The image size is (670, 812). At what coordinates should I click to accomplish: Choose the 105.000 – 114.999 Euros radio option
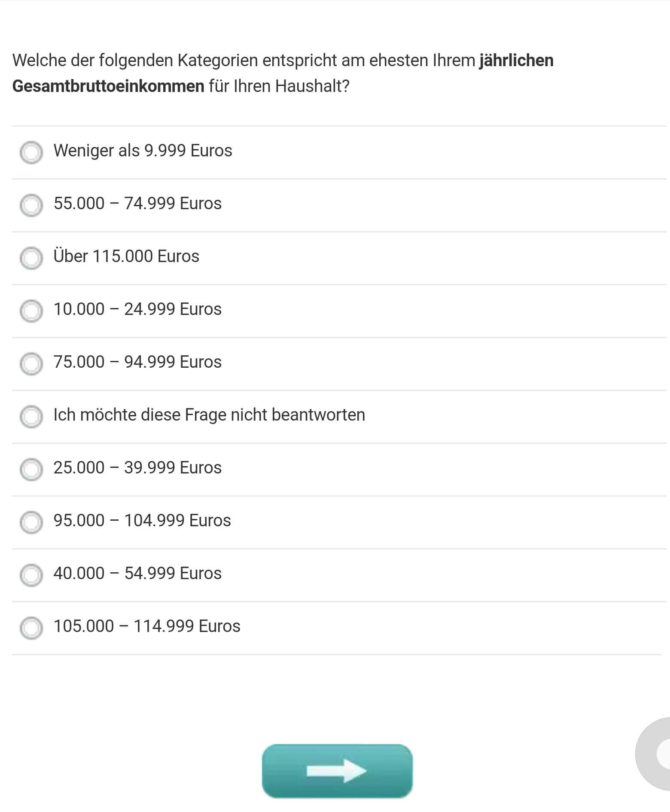click(31, 628)
